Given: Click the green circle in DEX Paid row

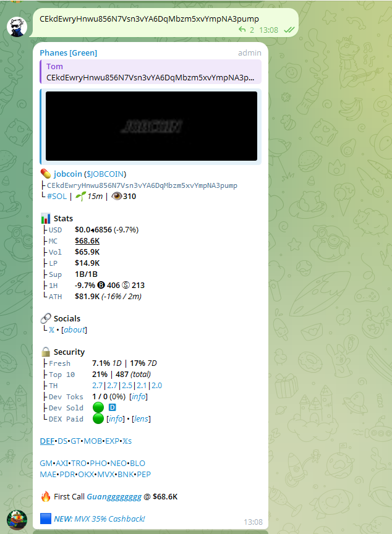Looking at the screenshot, I should [x=98, y=419].
